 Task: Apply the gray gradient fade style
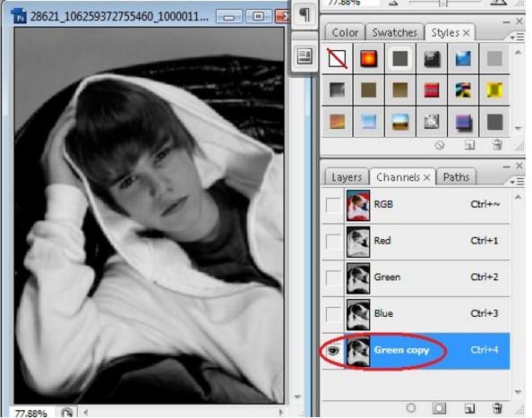[337, 90]
